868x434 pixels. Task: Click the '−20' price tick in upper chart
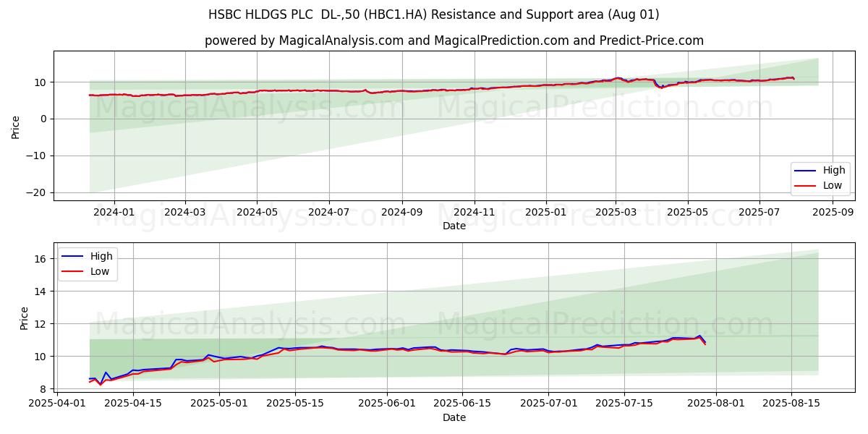coord(37,192)
